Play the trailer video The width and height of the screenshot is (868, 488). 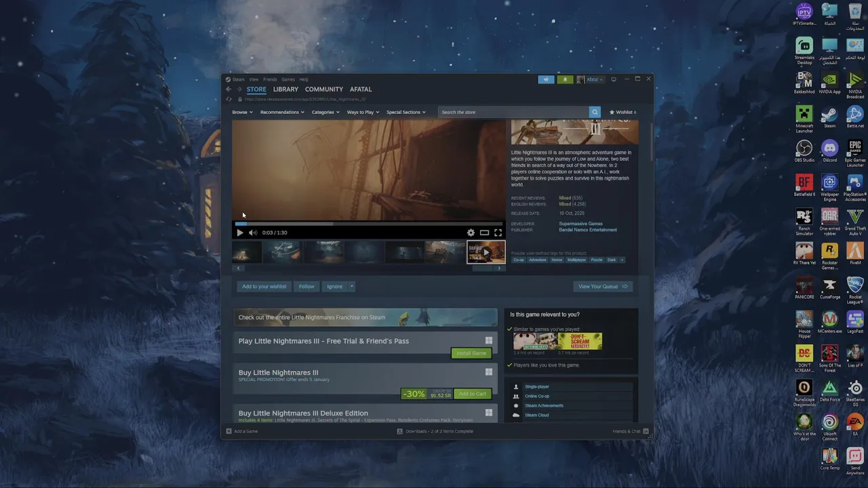pyautogui.click(x=239, y=232)
